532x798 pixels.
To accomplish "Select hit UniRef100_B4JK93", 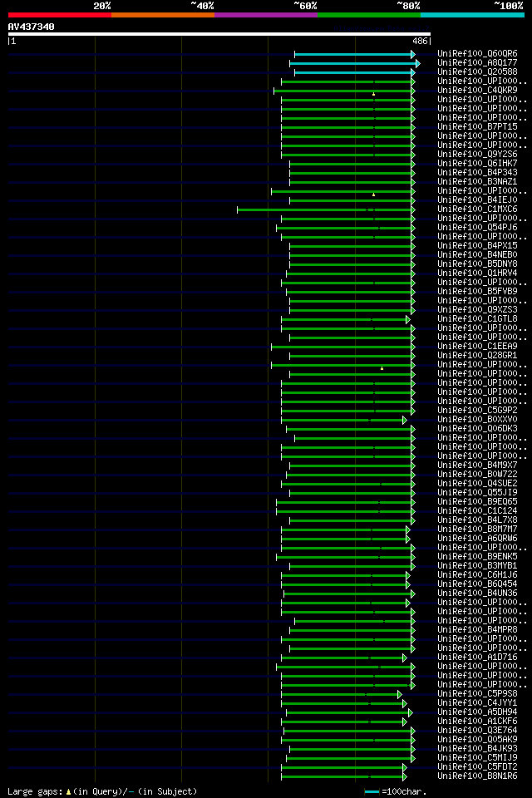I will (x=477, y=749).
